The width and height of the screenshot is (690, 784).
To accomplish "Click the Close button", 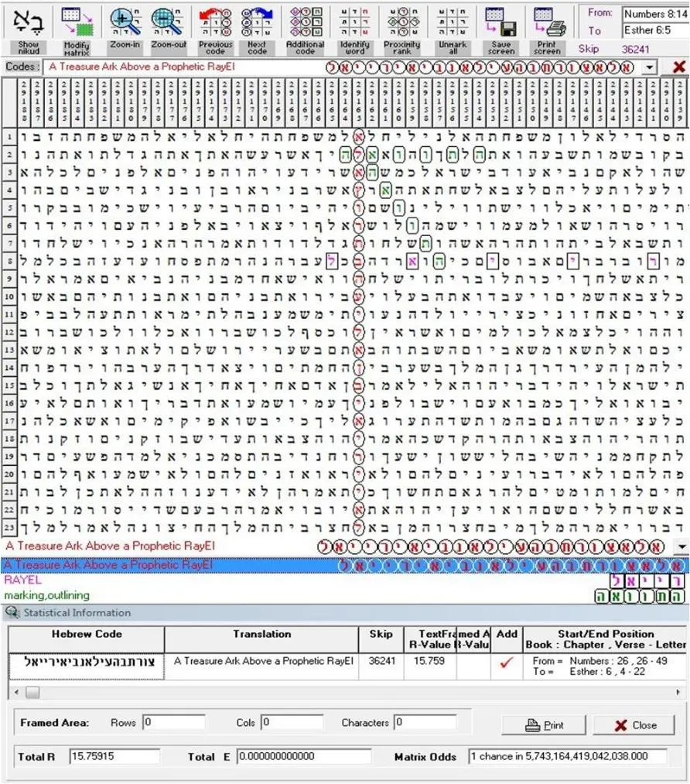I will [x=634, y=725].
